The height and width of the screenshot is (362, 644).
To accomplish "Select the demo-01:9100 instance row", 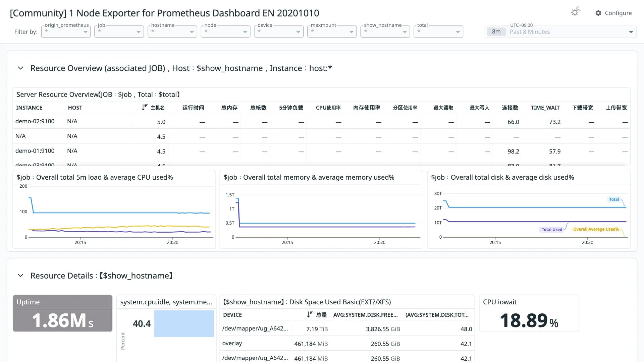I will 321,151.
